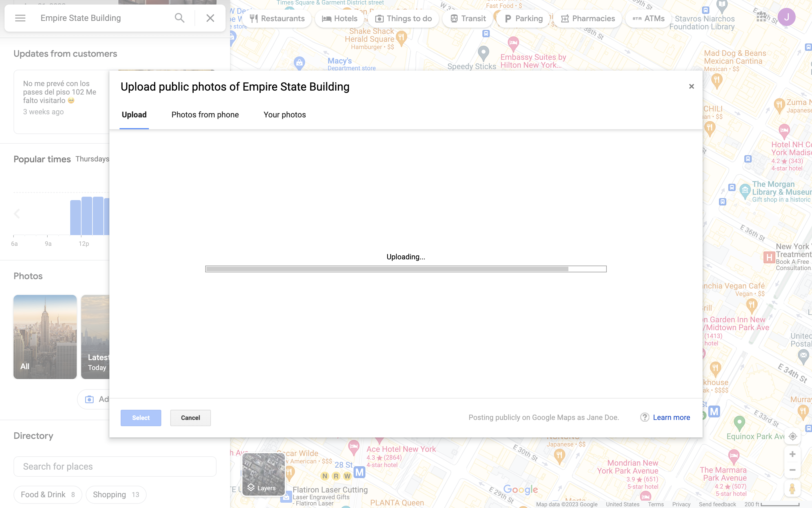Select The Marmara Park Avenue pin

[x=734, y=456]
